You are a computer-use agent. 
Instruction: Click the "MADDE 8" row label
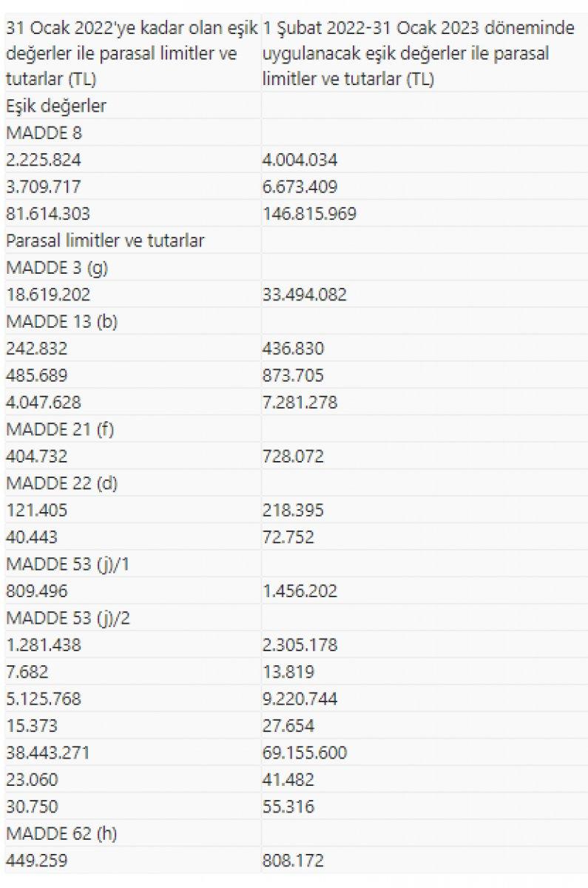tap(44, 133)
